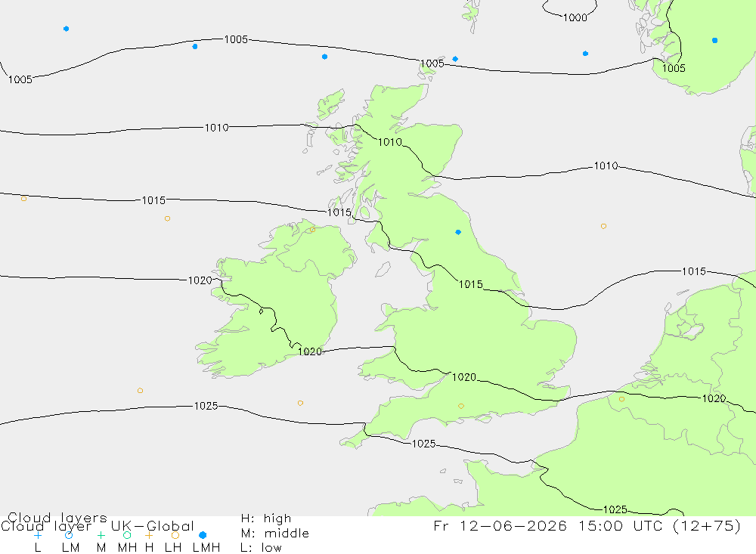Select the orange LH circle over southern England
The image size is (756, 554).
461,407
